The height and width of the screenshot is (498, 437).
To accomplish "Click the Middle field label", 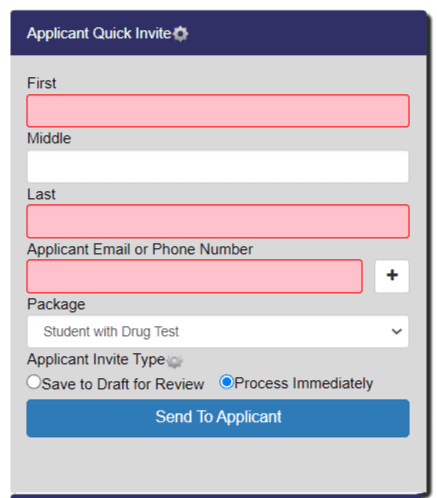I will (49, 138).
